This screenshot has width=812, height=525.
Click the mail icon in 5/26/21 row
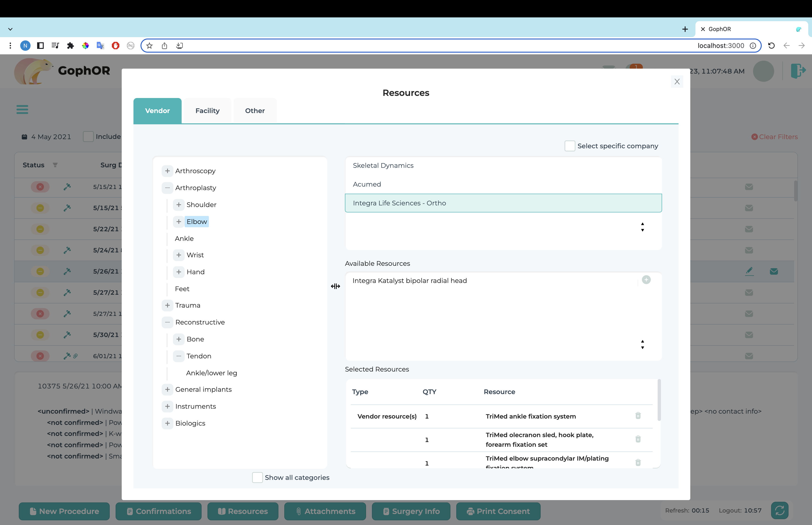pyautogui.click(x=774, y=271)
